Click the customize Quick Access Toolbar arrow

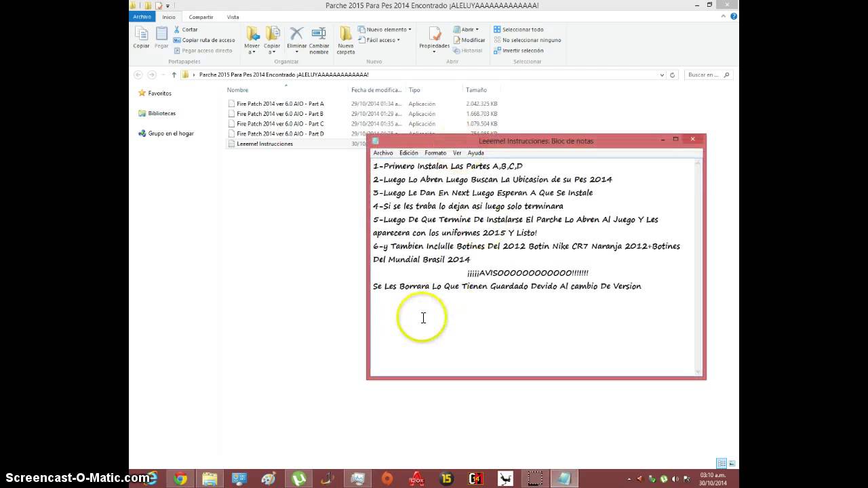[x=167, y=5]
